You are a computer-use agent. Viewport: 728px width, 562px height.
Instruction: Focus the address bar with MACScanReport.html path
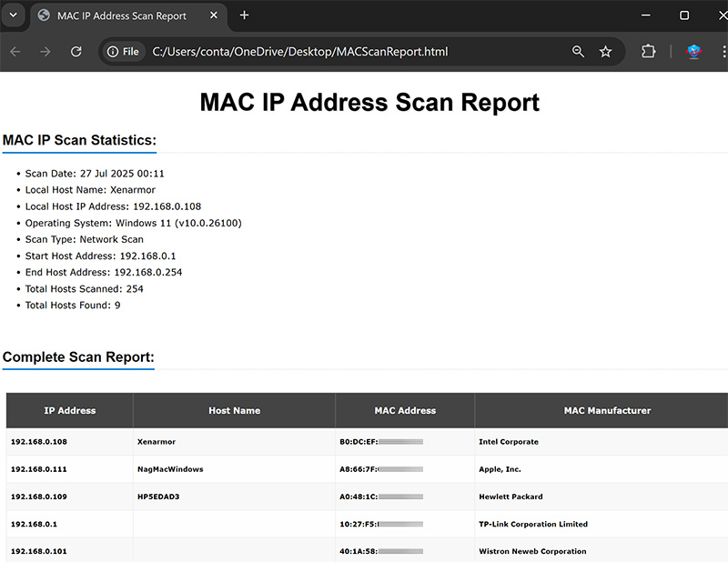[x=300, y=52]
